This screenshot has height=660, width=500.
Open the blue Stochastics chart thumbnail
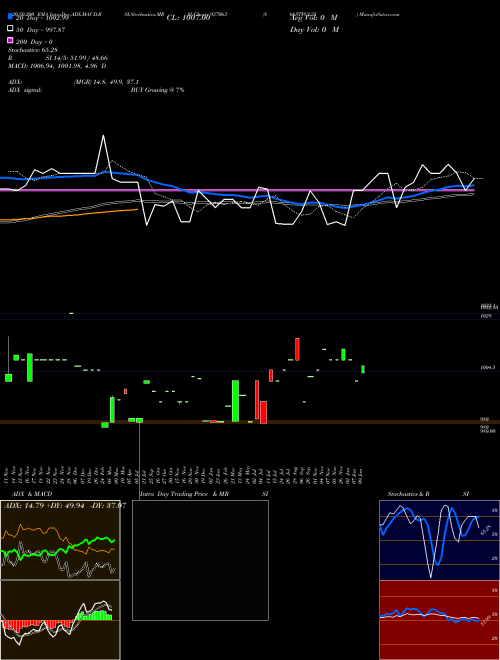439,540
